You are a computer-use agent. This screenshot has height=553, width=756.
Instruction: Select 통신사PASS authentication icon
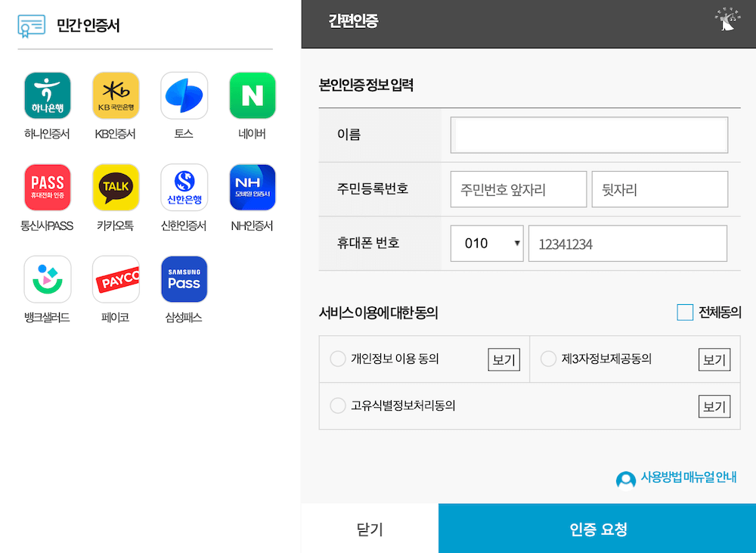click(47, 187)
